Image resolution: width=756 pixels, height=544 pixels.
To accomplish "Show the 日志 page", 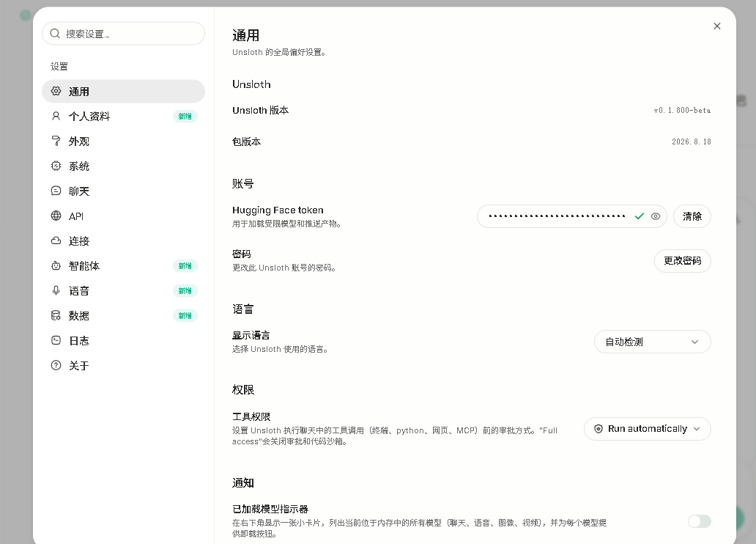I will (x=123, y=340).
